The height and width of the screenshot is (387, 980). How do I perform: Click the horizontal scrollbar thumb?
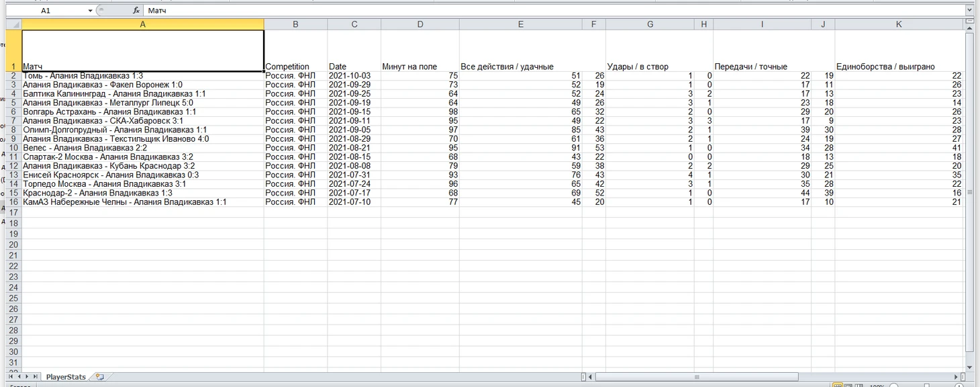697,377
